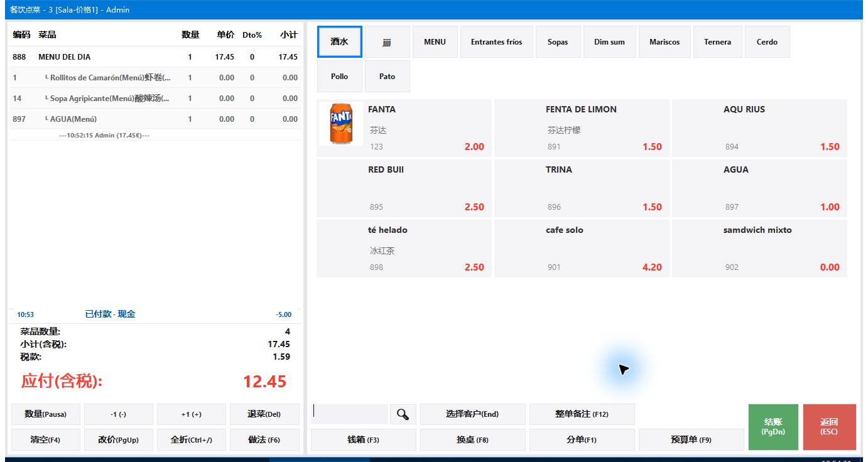This screenshot has height=462, width=868.
Task: Click the green 结账 (PgDn) checkout button
Action: click(x=773, y=427)
